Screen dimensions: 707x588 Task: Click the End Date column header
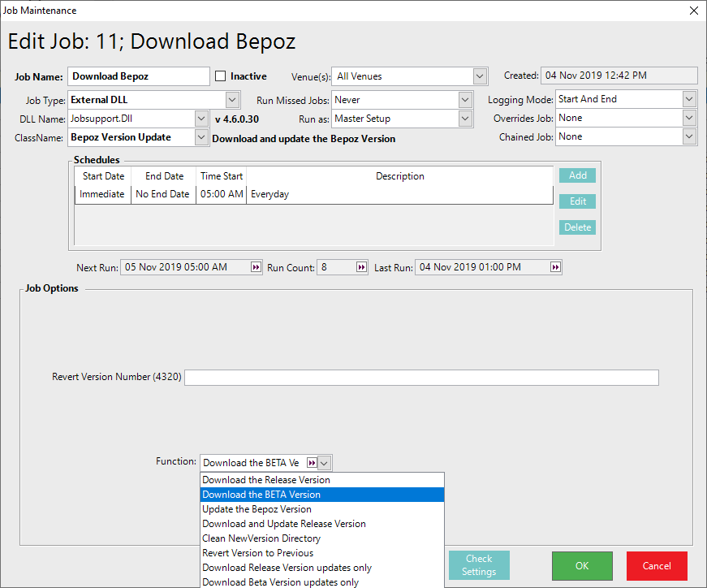pos(164,176)
